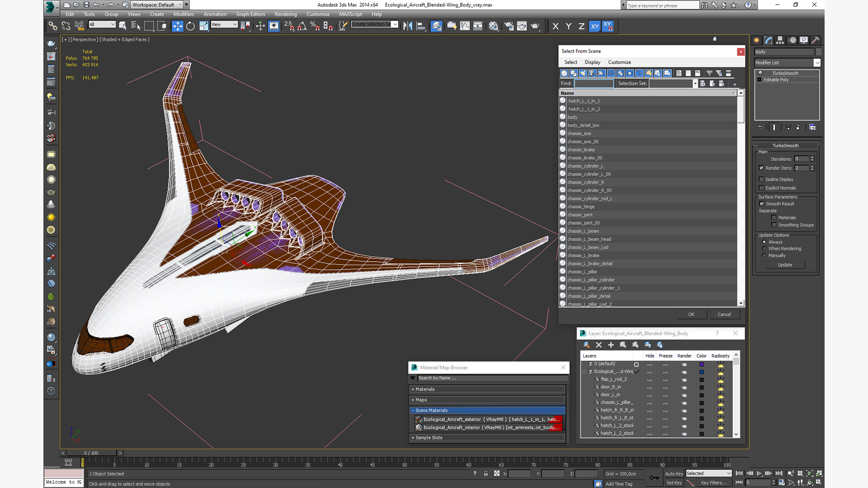The width and height of the screenshot is (868, 488).
Task: Enable Separate by Materials checkbox
Action: [774, 218]
